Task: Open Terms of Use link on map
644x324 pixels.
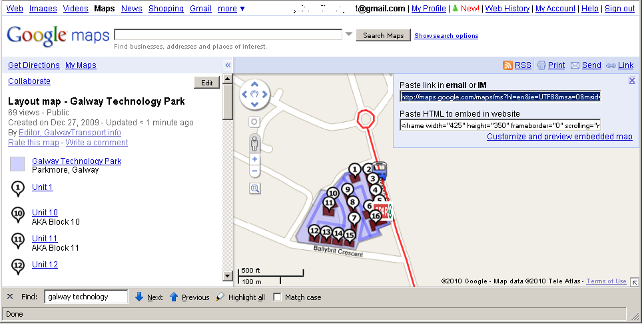Action: [606, 281]
